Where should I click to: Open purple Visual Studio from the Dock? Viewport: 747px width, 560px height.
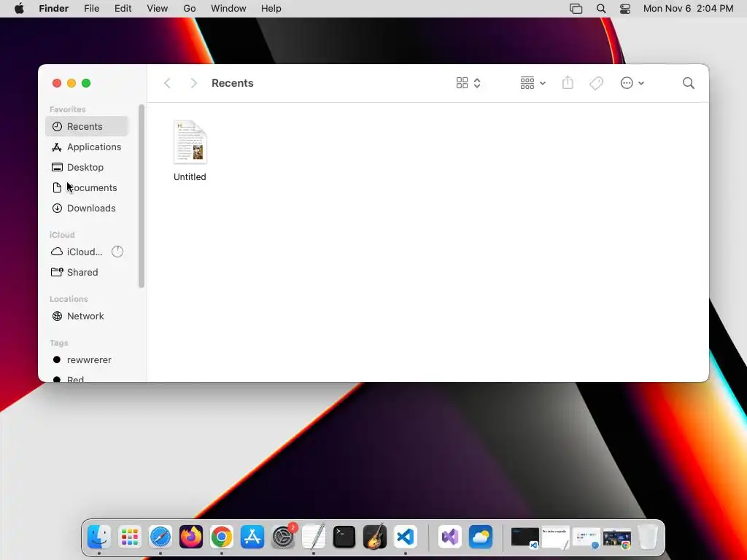click(x=449, y=537)
